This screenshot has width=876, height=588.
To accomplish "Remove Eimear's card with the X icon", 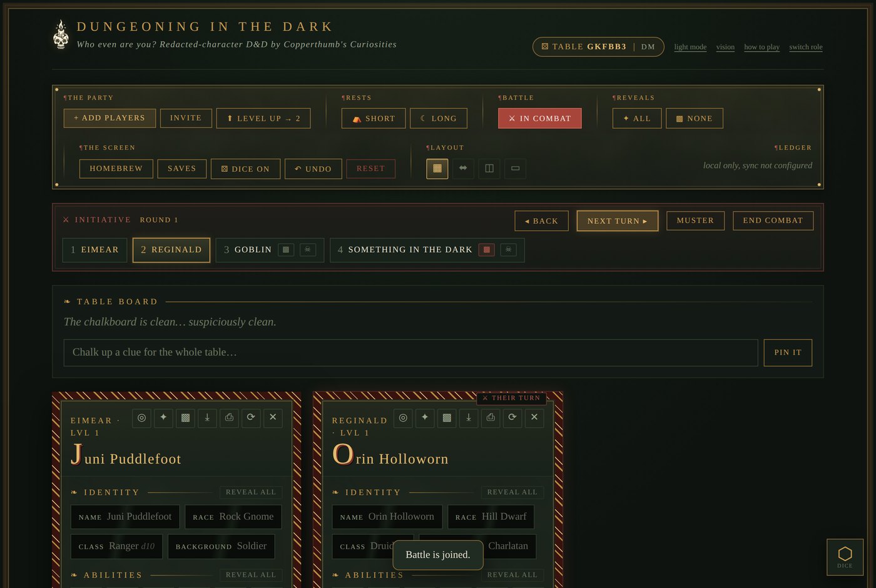I will point(273,418).
